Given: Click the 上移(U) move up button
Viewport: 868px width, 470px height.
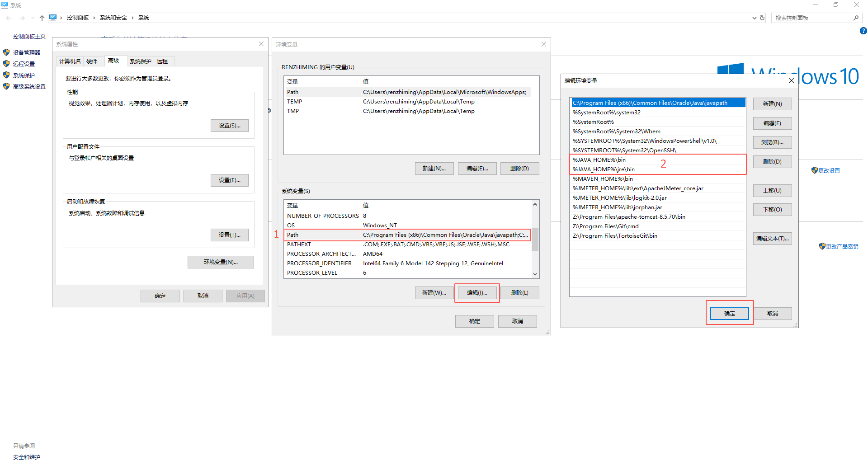Looking at the screenshot, I should [x=772, y=191].
